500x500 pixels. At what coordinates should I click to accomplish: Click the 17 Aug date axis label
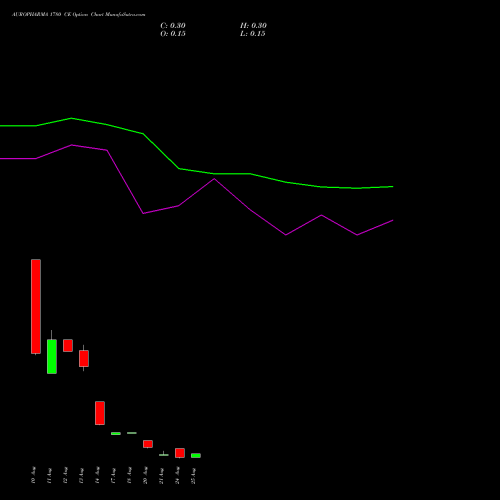click(113, 475)
